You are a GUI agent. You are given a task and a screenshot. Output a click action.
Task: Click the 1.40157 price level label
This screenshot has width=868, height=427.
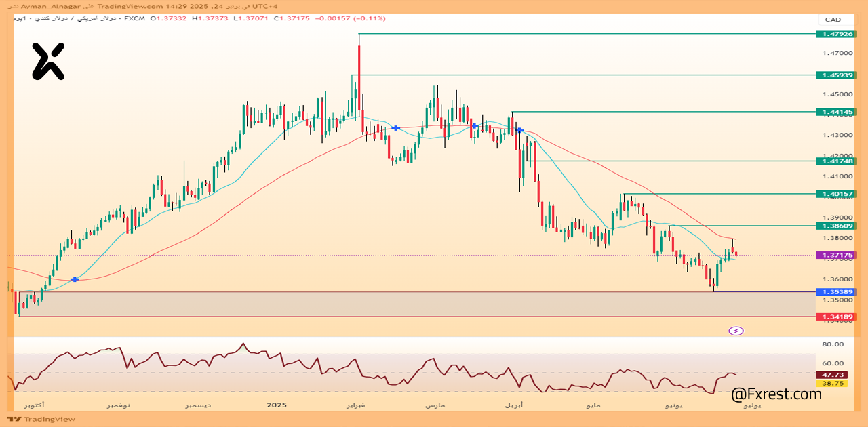pos(837,194)
